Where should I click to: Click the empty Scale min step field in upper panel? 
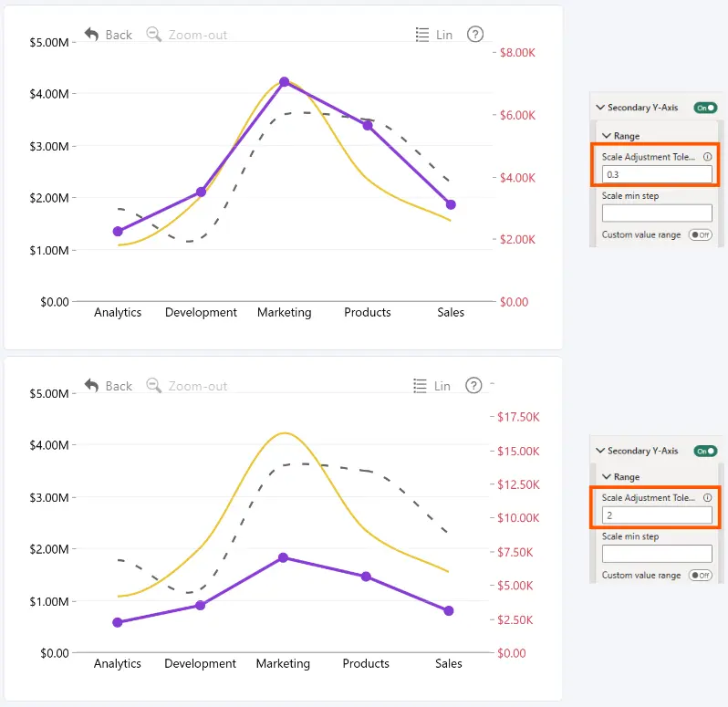point(657,213)
